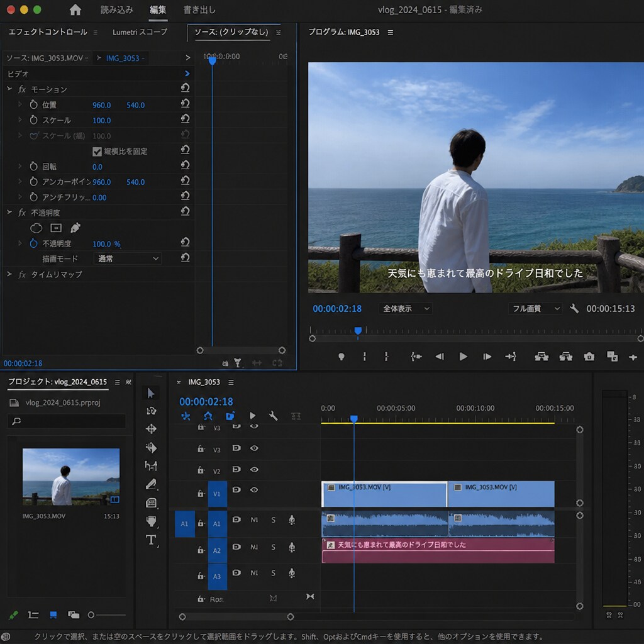
Task: Expand the スケール property row
Action: coord(19,120)
